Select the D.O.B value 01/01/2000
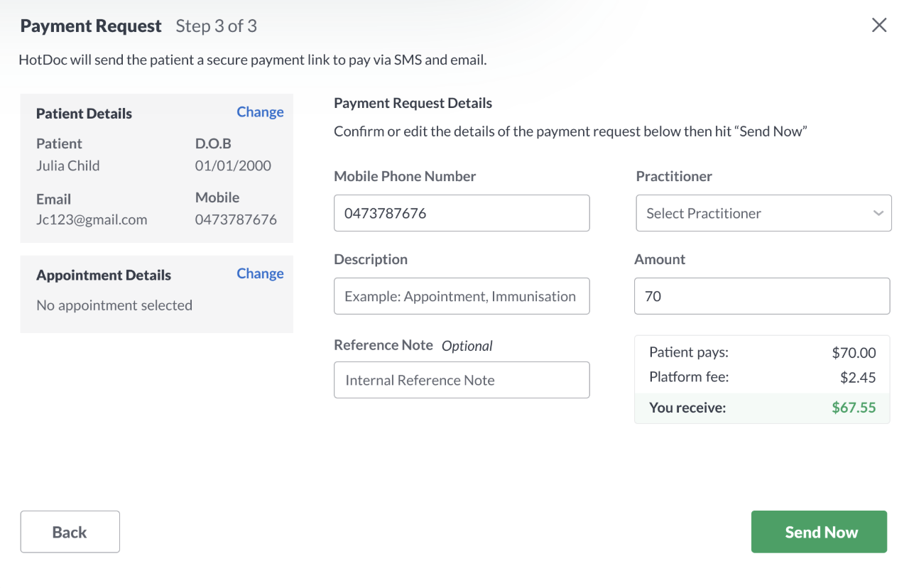 [233, 165]
